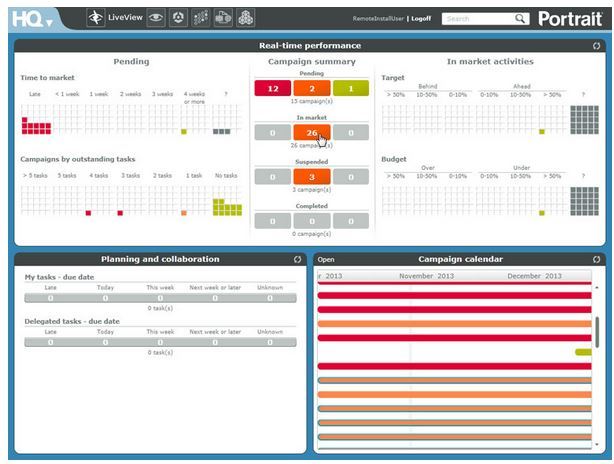This screenshot has width=614, height=464.
Task: Select the green bar in Campaign calendar
Action: [x=583, y=352]
